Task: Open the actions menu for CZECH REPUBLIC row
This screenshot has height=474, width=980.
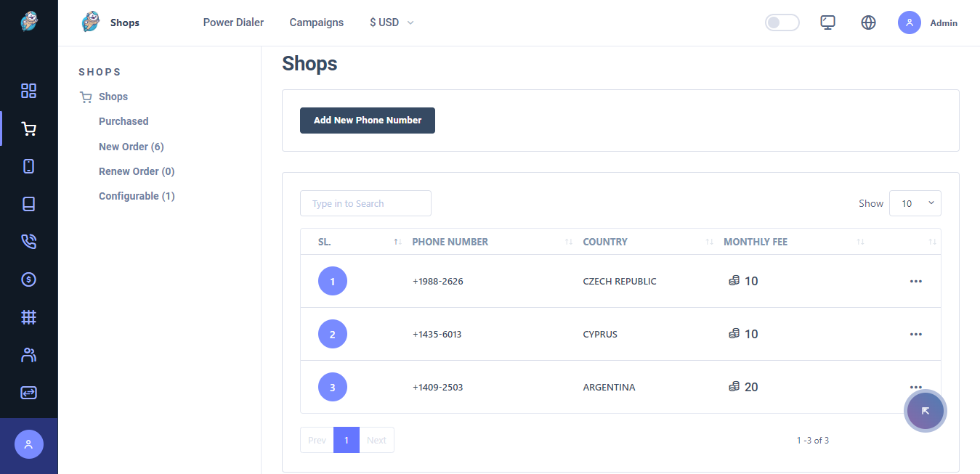Action: coord(915,281)
